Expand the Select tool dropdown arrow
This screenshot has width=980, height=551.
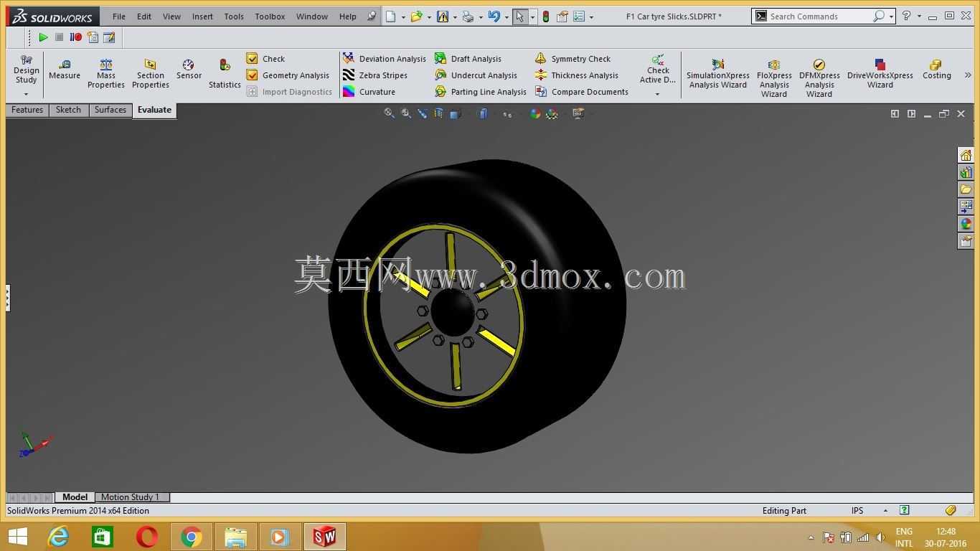[532, 17]
